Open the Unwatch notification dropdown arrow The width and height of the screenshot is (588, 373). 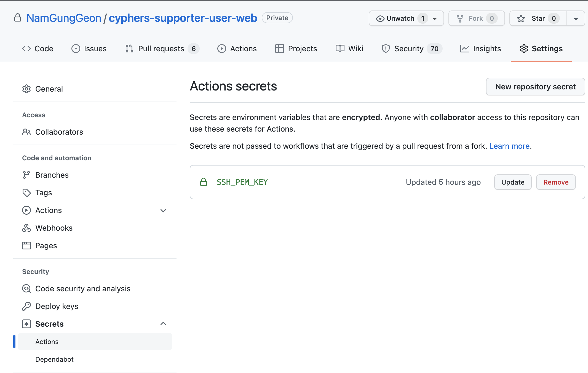click(x=435, y=19)
